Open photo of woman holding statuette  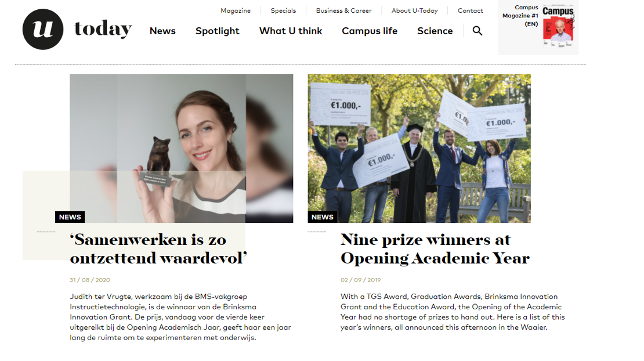(182, 148)
